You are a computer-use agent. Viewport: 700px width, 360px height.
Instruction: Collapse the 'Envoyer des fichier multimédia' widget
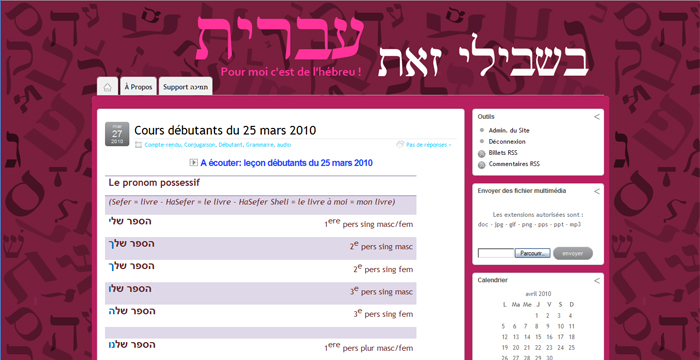pos(596,191)
